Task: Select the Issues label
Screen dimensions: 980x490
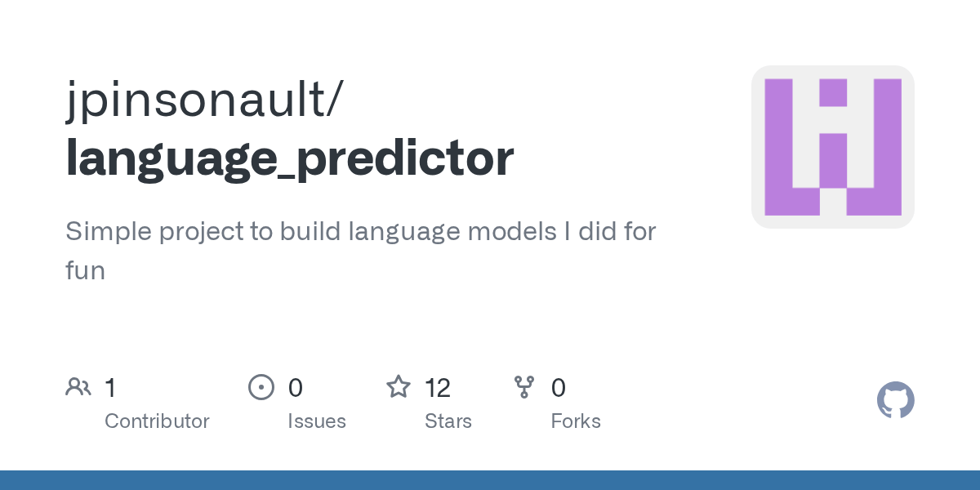Action: (317, 421)
